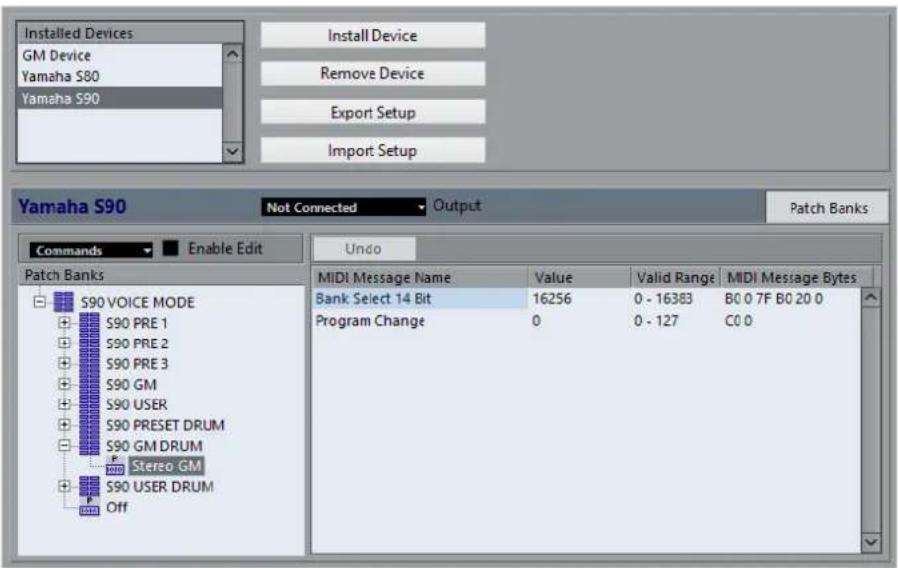Click MIDI message list scroll down arrow
Image resolution: width=898 pixels, height=568 pixels.
pos(871,542)
